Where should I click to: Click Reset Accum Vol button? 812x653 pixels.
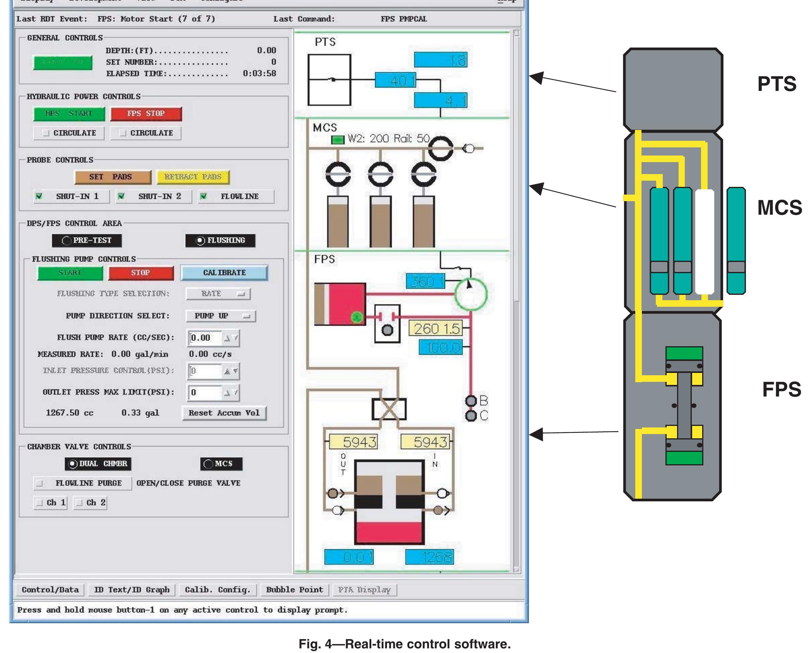pyautogui.click(x=224, y=413)
